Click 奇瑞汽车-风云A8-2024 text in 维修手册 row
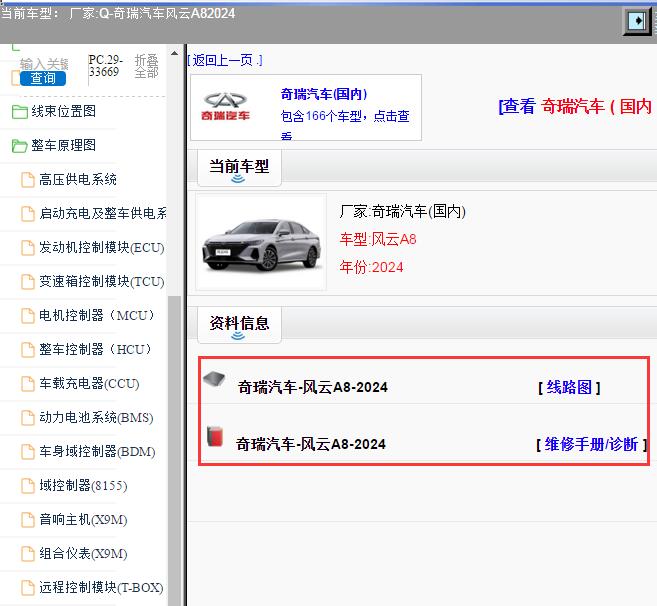The width and height of the screenshot is (657, 606). [x=310, y=444]
